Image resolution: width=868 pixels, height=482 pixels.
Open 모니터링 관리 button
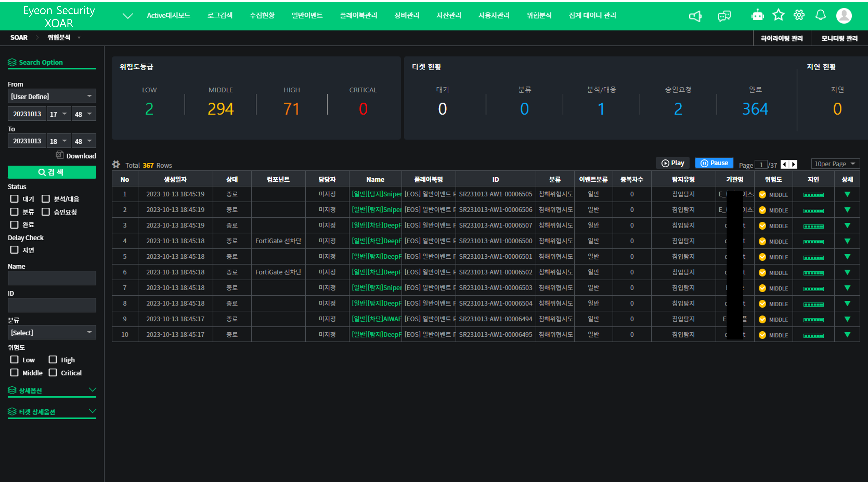(839, 38)
